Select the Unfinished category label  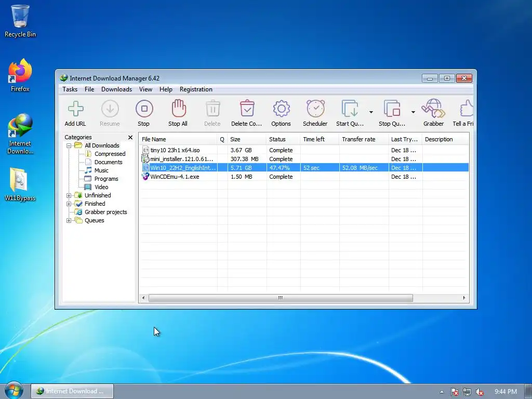coord(98,195)
